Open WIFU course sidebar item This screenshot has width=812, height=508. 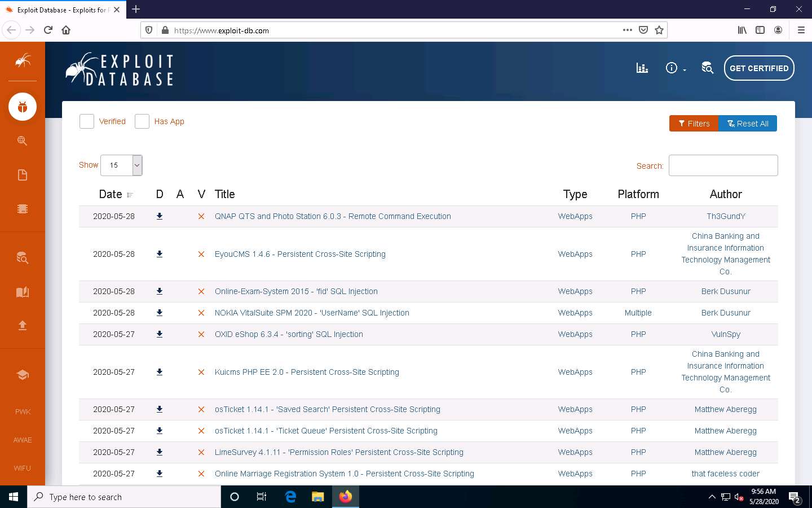[x=23, y=468]
